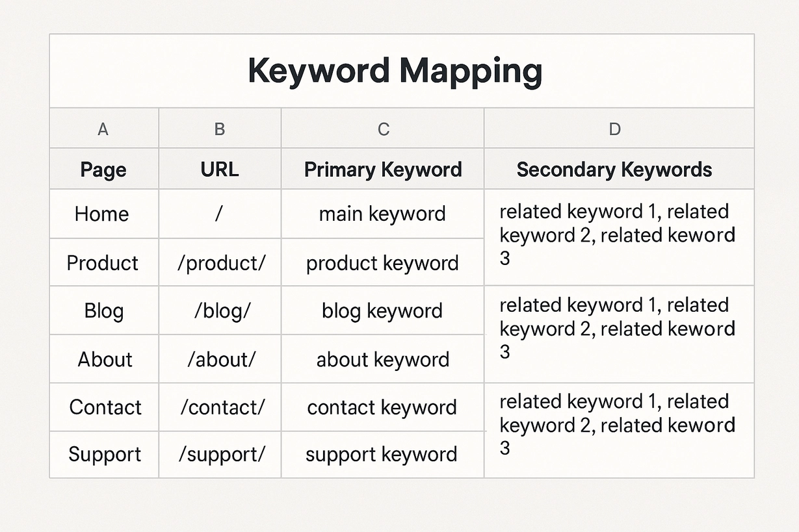799x532 pixels.
Task: Select the Primary Keyword header cell
Action: (382, 169)
